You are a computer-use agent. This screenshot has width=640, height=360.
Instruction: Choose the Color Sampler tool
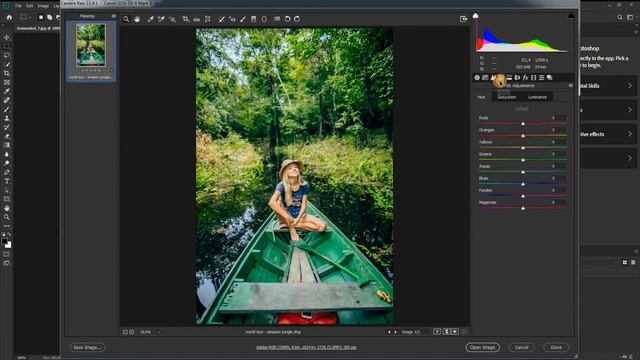pos(161,19)
